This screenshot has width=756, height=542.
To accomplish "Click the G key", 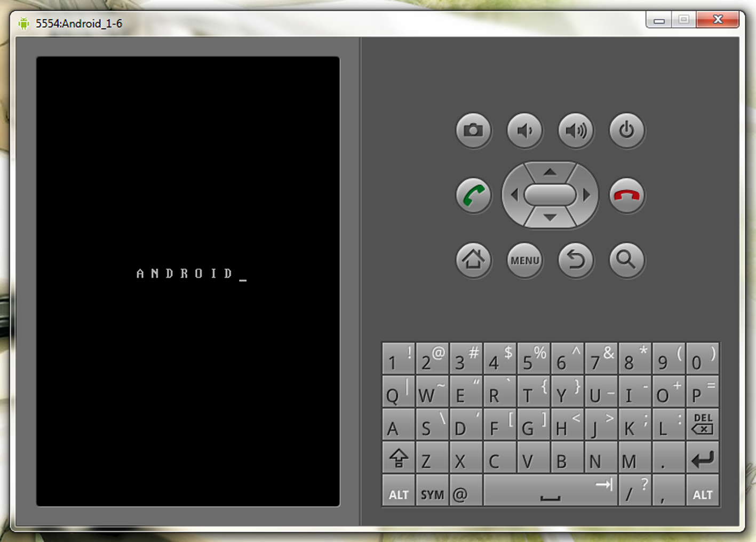I will 534,425.
